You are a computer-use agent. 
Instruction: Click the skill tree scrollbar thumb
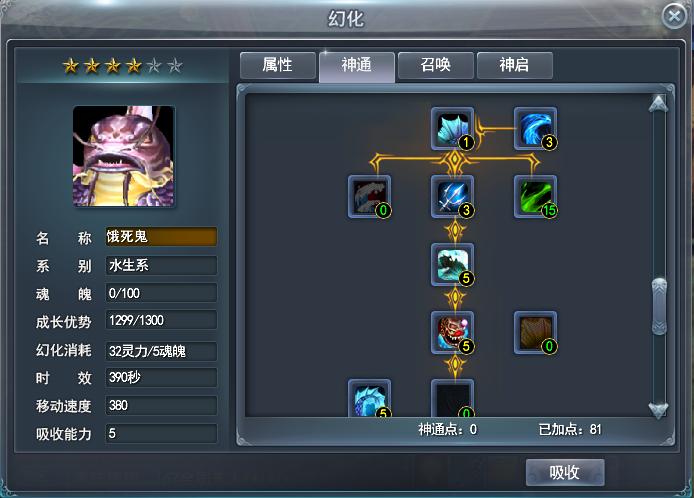[x=659, y=306]
